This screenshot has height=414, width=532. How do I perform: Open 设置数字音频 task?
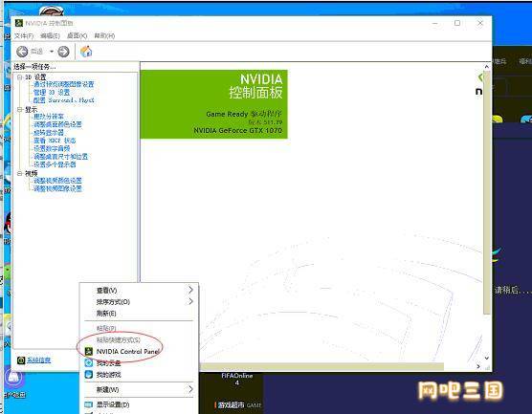click(x=52, y=148)
